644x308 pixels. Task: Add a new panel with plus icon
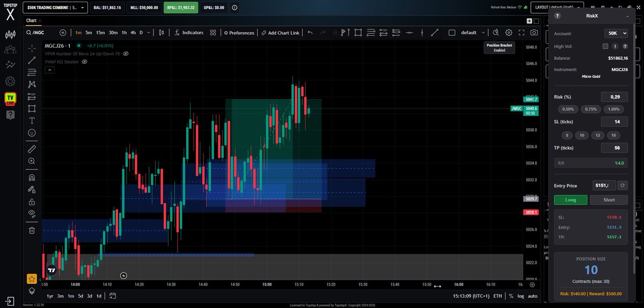(529, 21)
